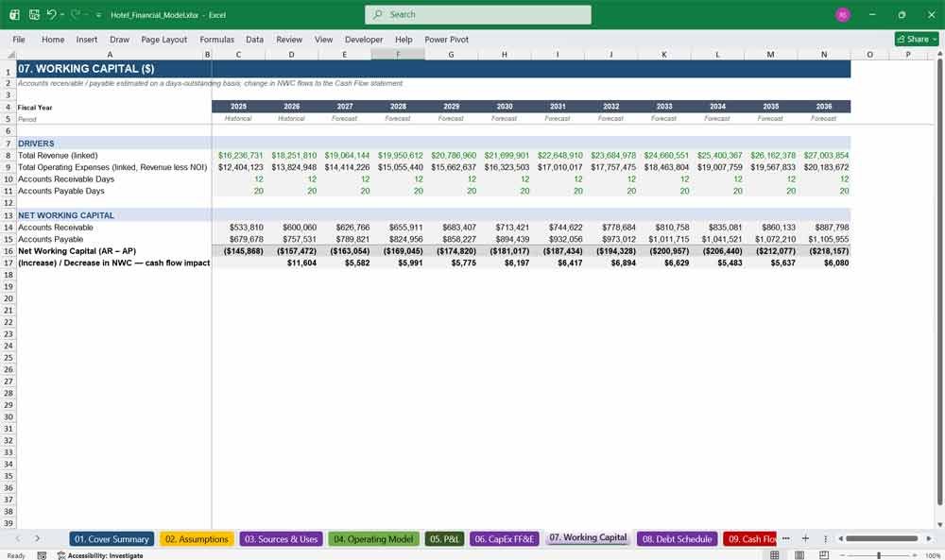945x560 pixels.
Task: Click the 100% zoom level
Action: tap(932, 555)
